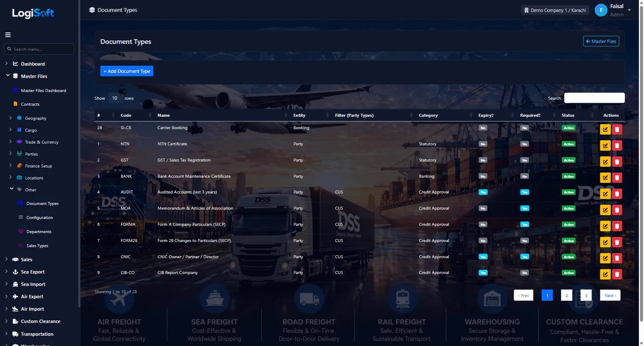Expand the Geography submenu

[x=10, y=118]
